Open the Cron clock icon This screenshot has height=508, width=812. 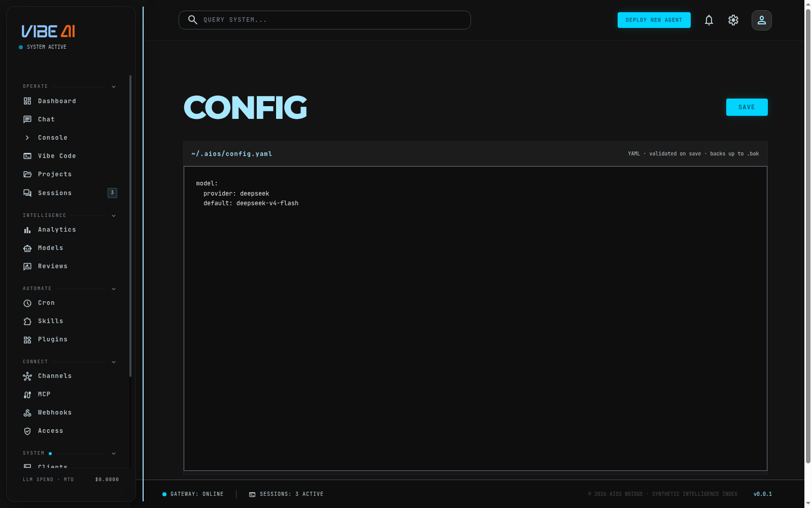coord(27,303)
